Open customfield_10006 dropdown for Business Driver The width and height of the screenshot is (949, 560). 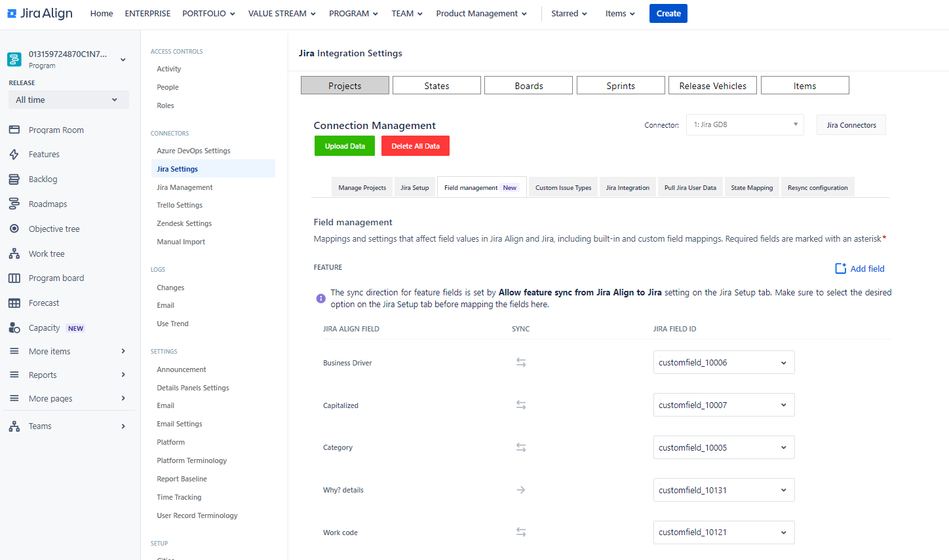724,362
